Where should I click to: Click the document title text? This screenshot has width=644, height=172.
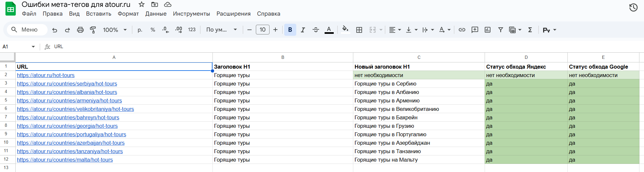[x=76, y=5]
